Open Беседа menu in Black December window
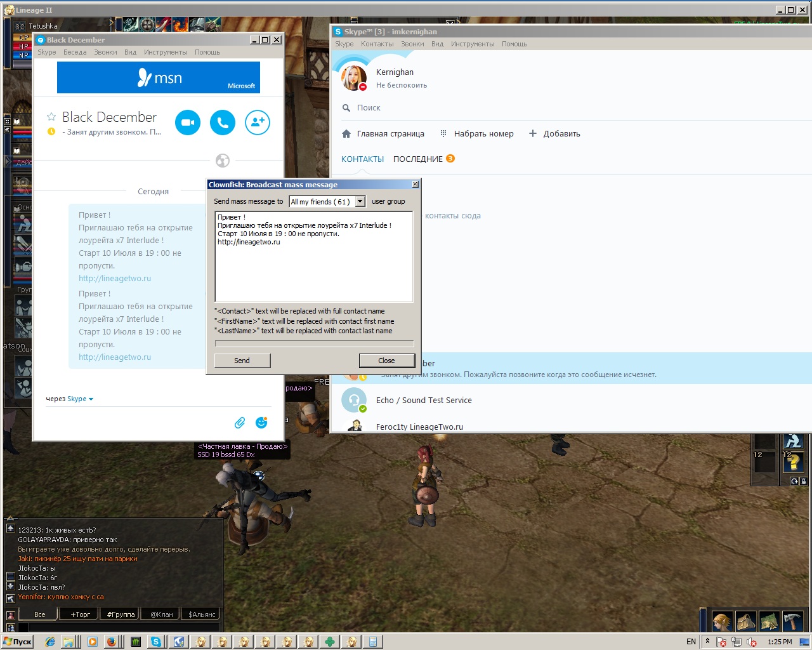The image size is (812, 650). point(75,52)
